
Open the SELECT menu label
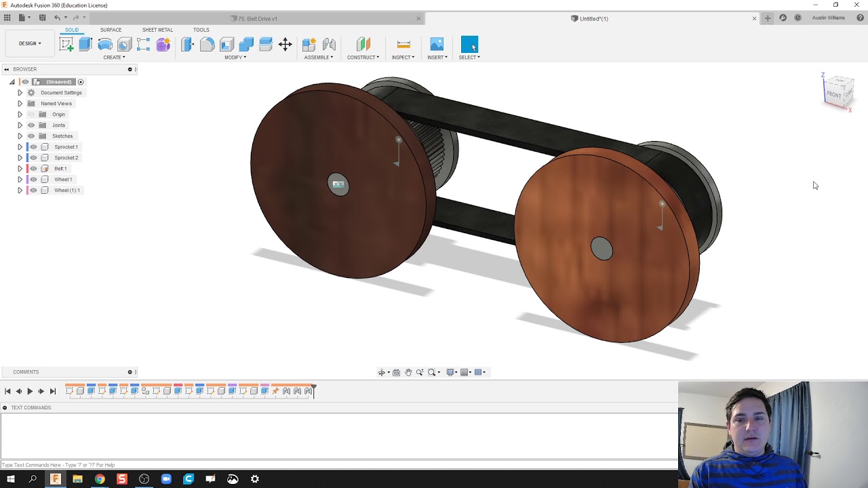(x=469, y=58)
